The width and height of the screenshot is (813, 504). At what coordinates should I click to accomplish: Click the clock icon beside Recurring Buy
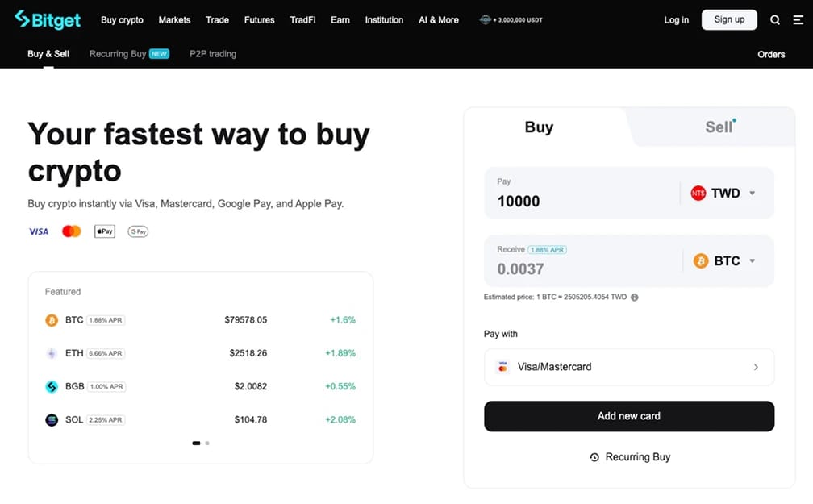[x=594, y=457]
